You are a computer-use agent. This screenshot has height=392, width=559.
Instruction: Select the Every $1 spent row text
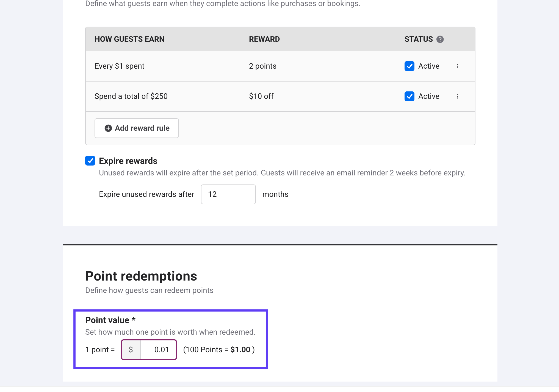pos(119,66)
